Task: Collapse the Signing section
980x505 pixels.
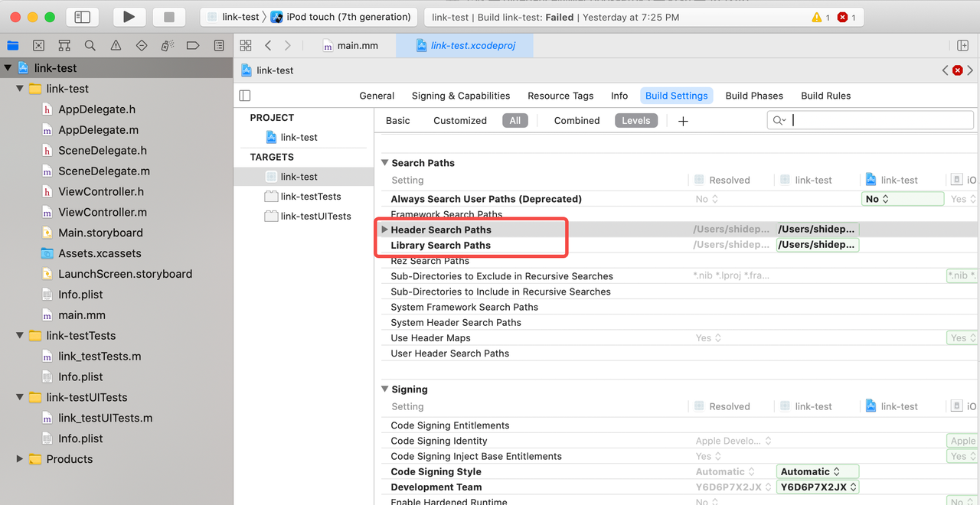Action: (x=385, y=389)
